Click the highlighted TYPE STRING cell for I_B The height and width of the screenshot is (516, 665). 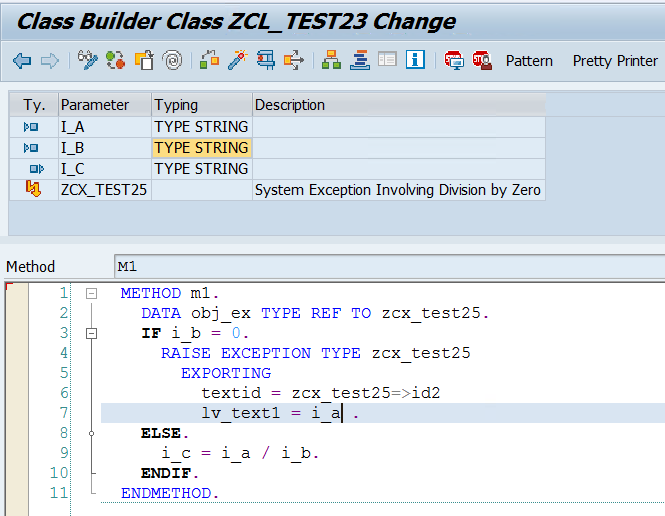click(202, 148)
